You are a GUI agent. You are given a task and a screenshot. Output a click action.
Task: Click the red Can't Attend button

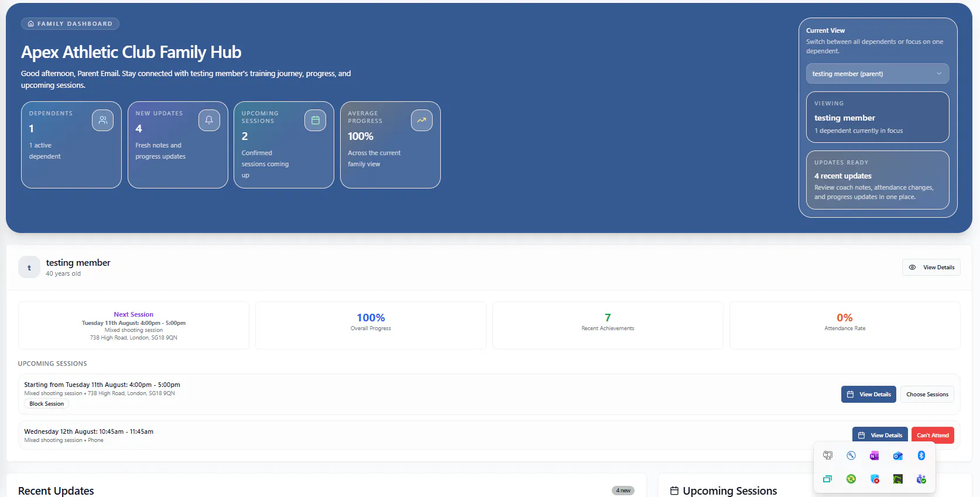pos(933,436)
